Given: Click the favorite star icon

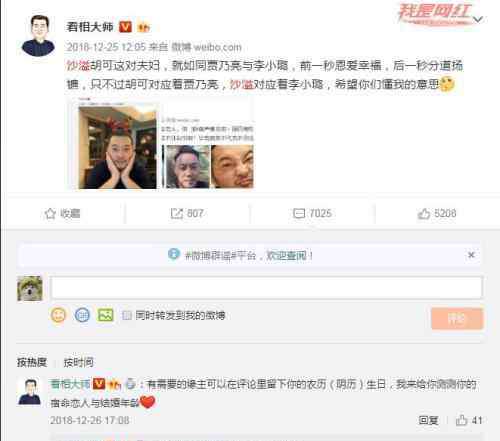Looking at the screenshot, I should 50,214.
